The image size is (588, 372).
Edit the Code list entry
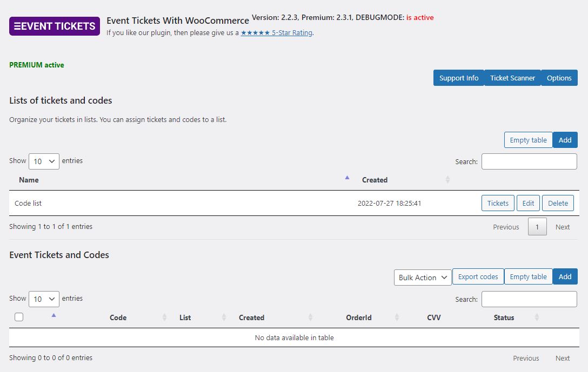(x=528, y=203)
